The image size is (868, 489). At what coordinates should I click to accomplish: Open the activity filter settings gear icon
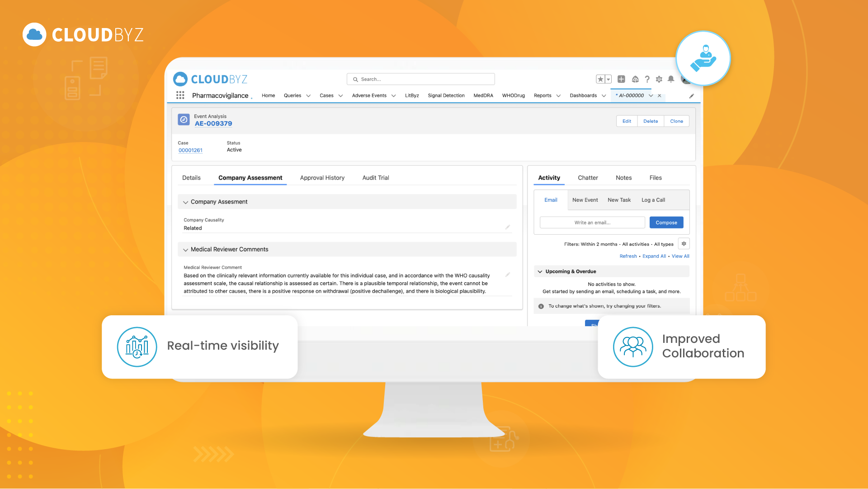point(684,244)
